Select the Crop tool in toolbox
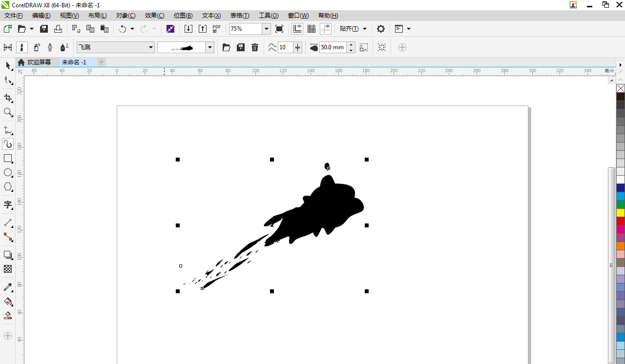 point(8,98)
